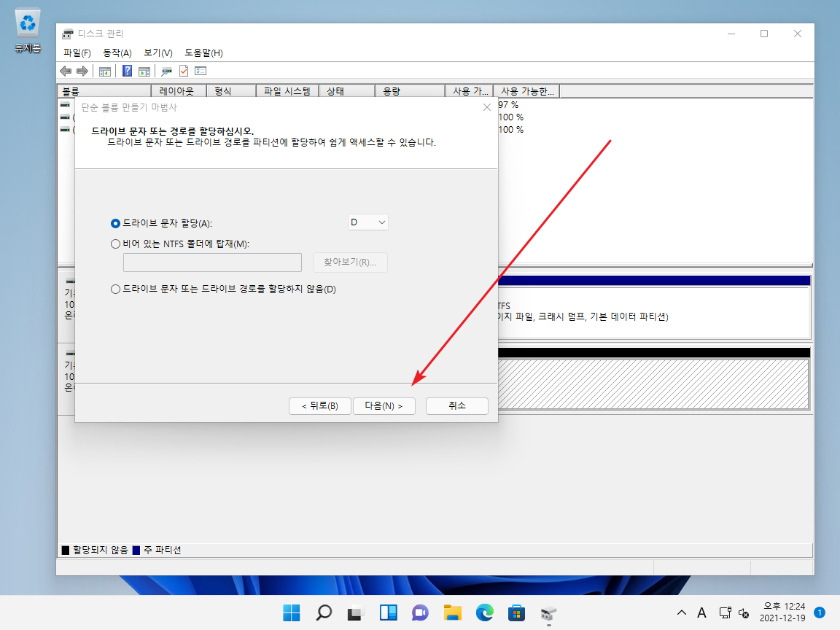Viewport: 840px width, 630px height.
Task: Select the hatched unallocated disk region
Action: click(x=653, y=385)
